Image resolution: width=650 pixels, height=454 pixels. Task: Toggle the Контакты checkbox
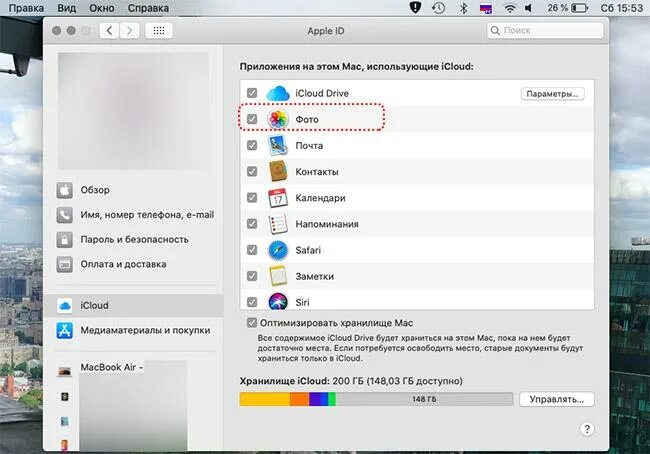coord(252,171)
